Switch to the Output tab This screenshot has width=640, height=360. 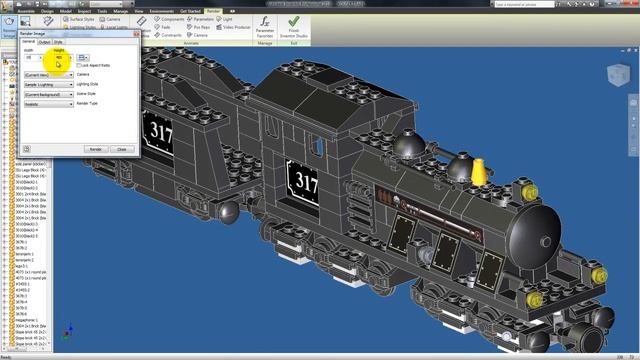coord(44,42)
